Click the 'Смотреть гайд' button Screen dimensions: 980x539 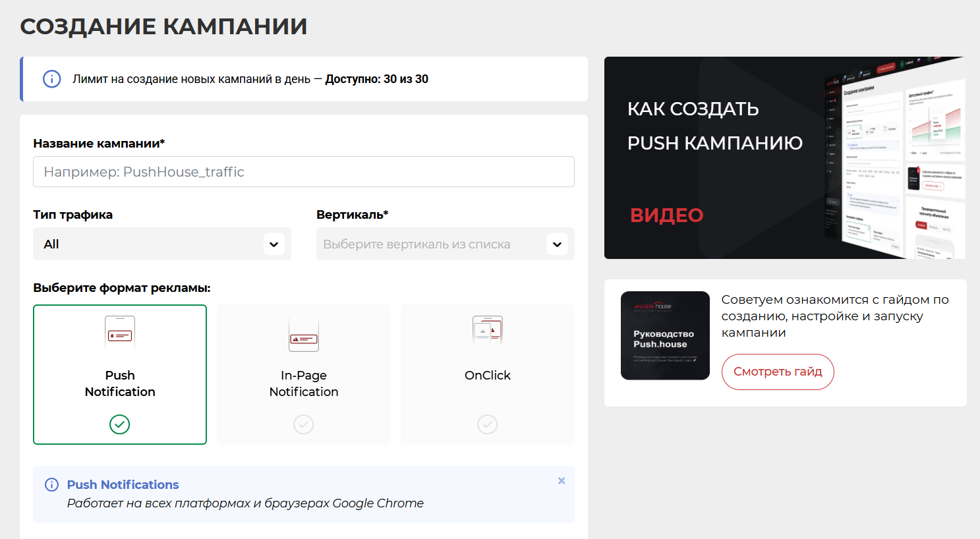[x=778, y=372]
